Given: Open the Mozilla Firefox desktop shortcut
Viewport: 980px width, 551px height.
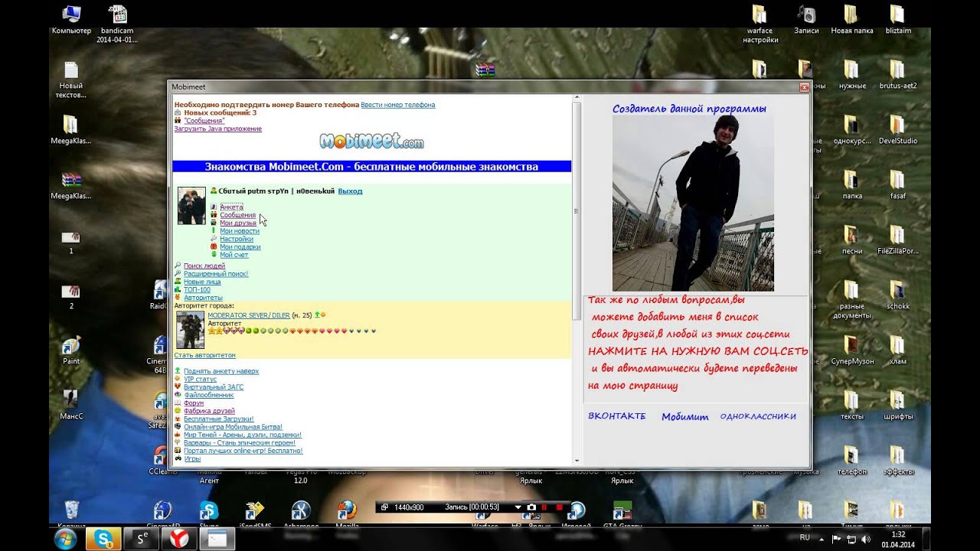Looking at the screenshot, I should (x=347, y=513).
